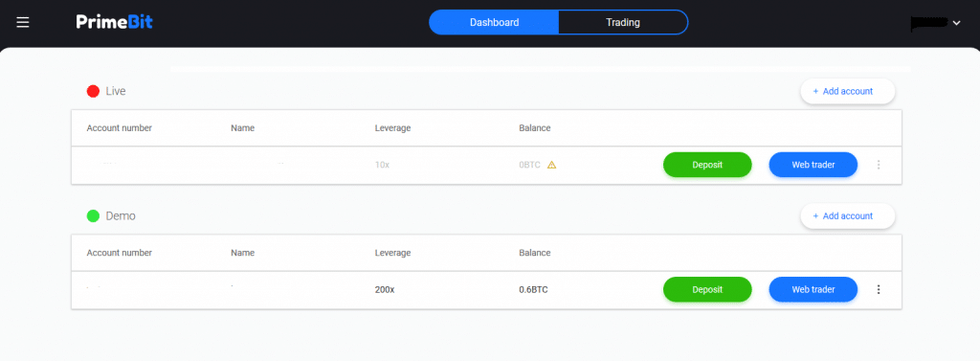Click the PrimeBit logo
The height and width of the screenshot is (361, 980).
(x=115, y=22)
